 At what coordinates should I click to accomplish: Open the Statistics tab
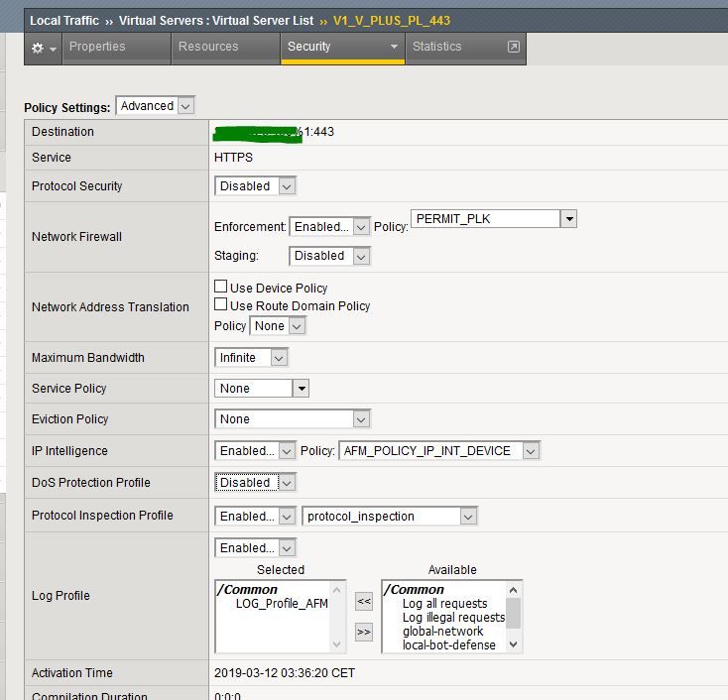(436, 47)
